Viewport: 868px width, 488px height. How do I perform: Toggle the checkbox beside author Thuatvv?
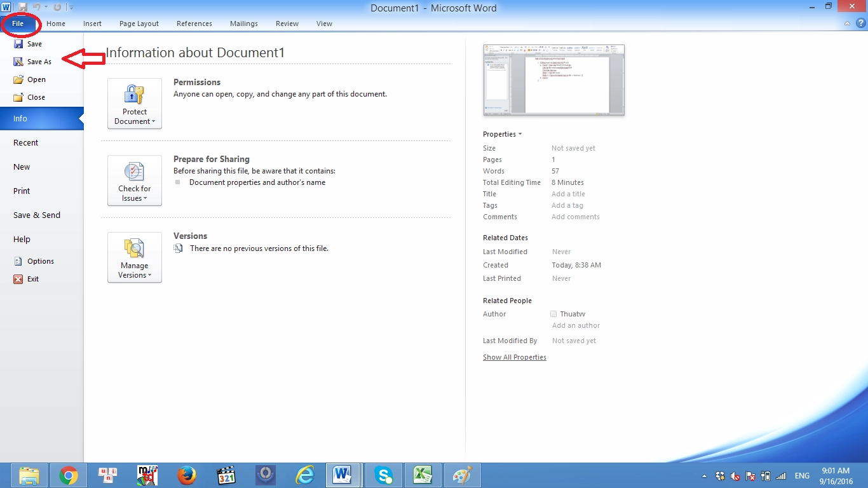(x=553, y=314)
